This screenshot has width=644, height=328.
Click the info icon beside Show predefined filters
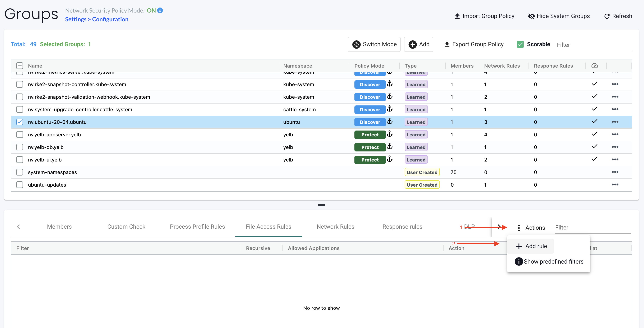(x=519, y=261)
